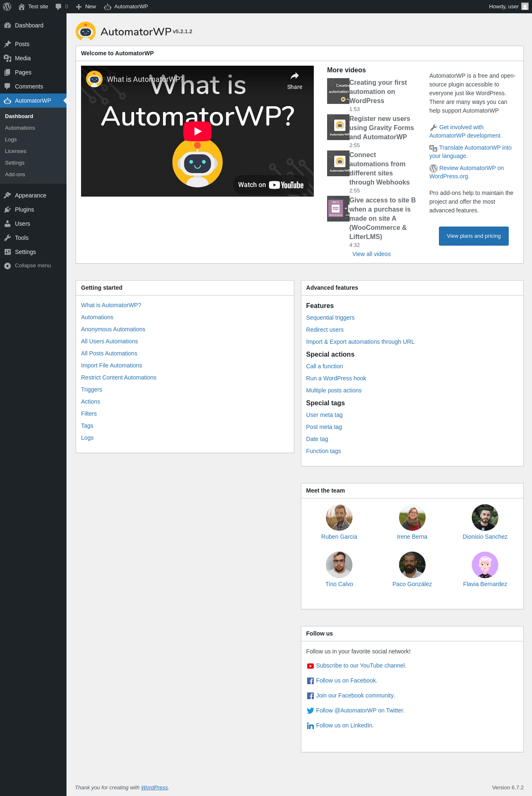Screen dimensions: 532x796
Task: Open the Logs submenu item in the sidebar
Action: click(11, 140)
